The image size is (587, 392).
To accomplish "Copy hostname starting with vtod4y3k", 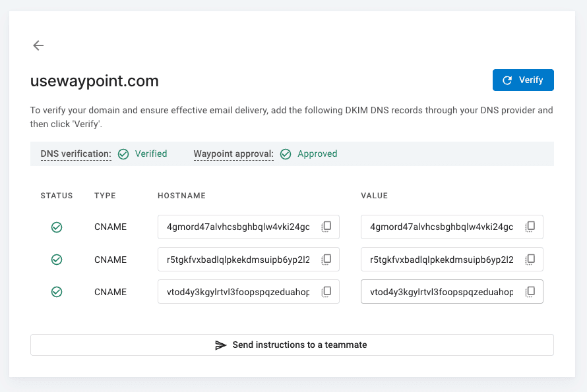I will [x=326, y=291].
